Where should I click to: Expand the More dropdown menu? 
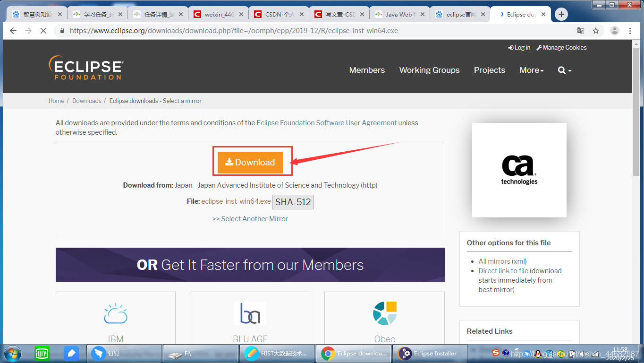click(x=532, y=70)
